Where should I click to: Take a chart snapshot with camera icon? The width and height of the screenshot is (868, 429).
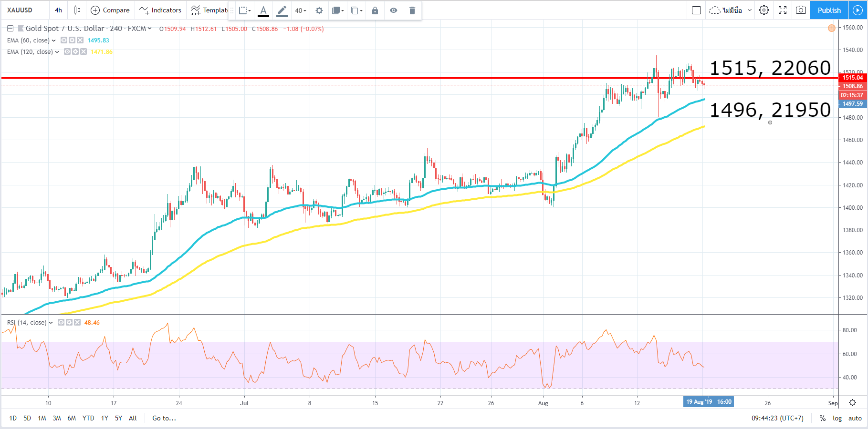point(801,10)
